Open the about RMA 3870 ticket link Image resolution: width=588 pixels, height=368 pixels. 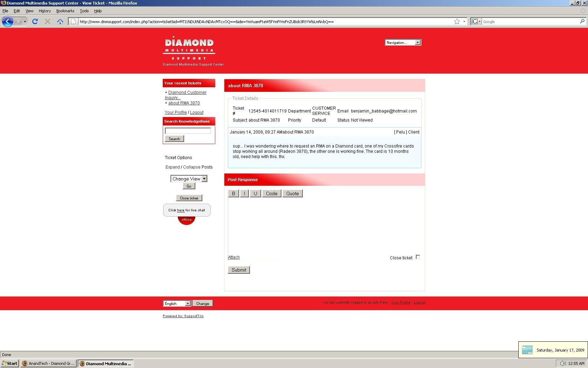click(184, 103)
